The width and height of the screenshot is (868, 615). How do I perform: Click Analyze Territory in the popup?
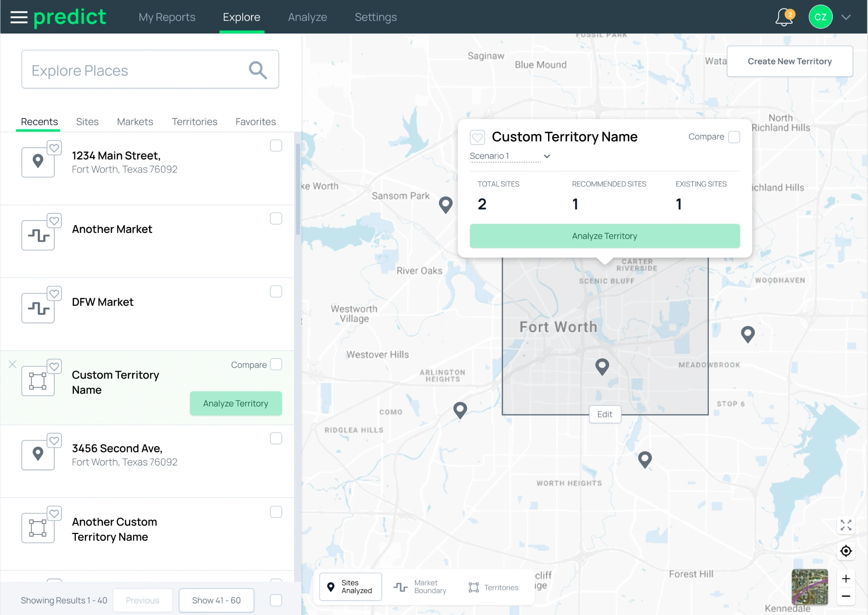[605, 236]
